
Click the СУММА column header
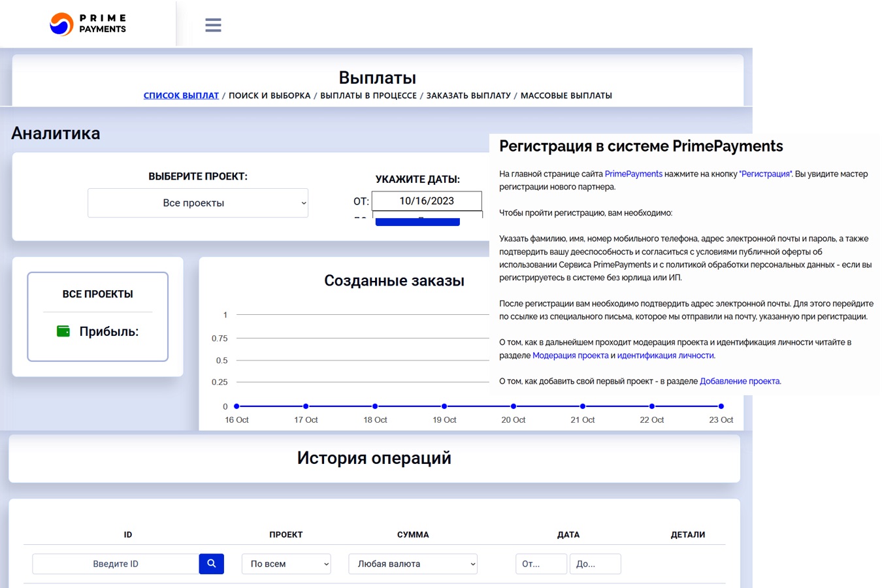pyautogui.click(x=413, y=534)
